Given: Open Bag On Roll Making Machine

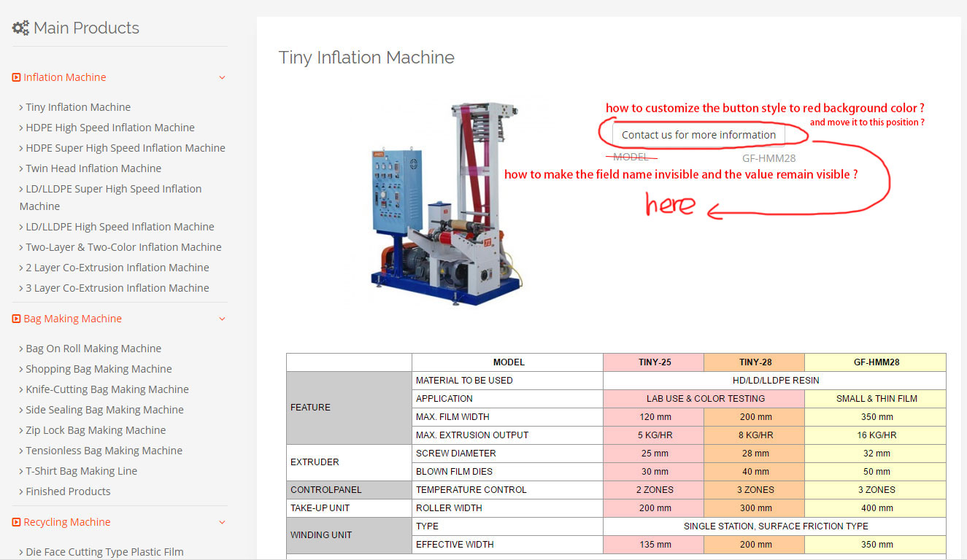Looking at the screenshot, I should tap(93, 349).
